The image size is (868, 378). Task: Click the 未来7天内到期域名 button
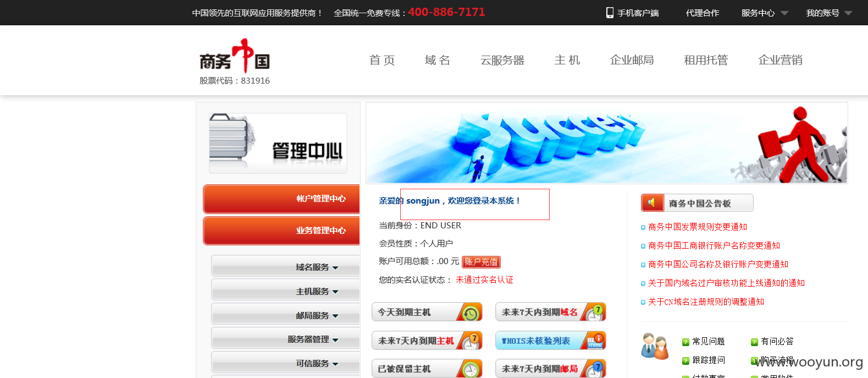pos(551,313)
